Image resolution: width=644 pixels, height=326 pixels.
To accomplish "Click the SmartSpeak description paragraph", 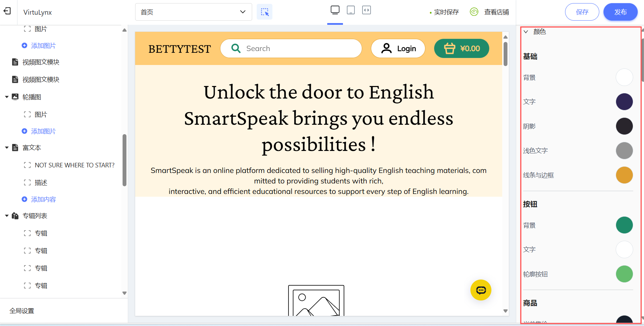I will click(319, 181).
